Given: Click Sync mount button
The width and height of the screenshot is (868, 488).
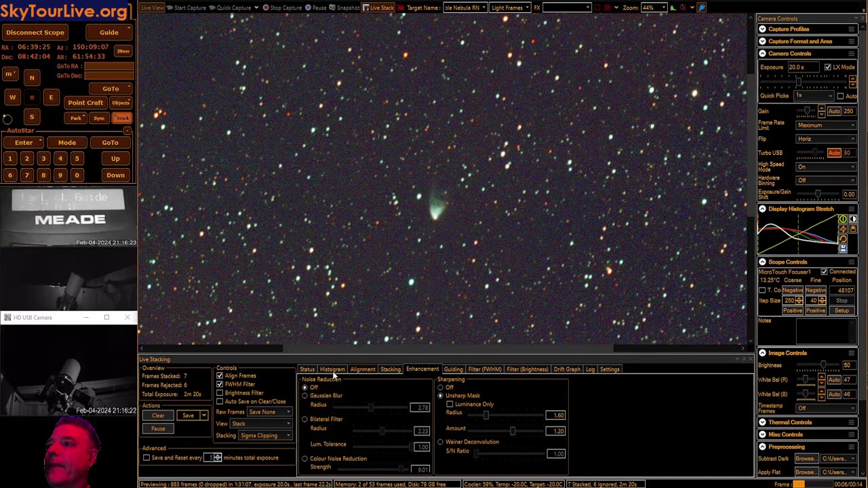Looking at the screenshot, I should pos(99,118).
